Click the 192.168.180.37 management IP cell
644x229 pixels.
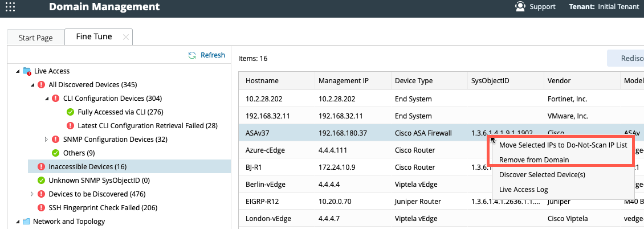(x=343, y=133)
